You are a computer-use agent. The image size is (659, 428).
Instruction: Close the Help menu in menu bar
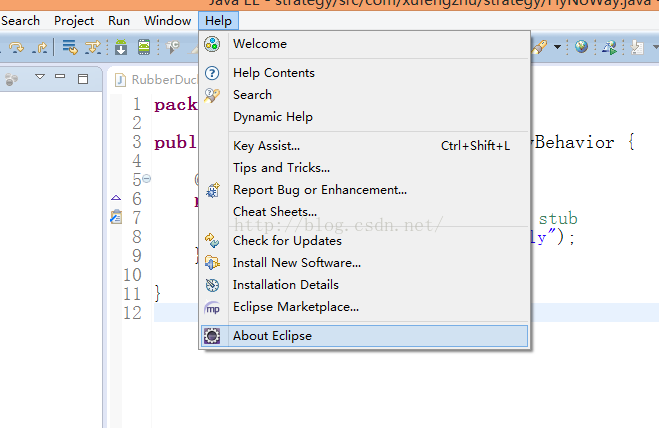(x=219, y=21)
